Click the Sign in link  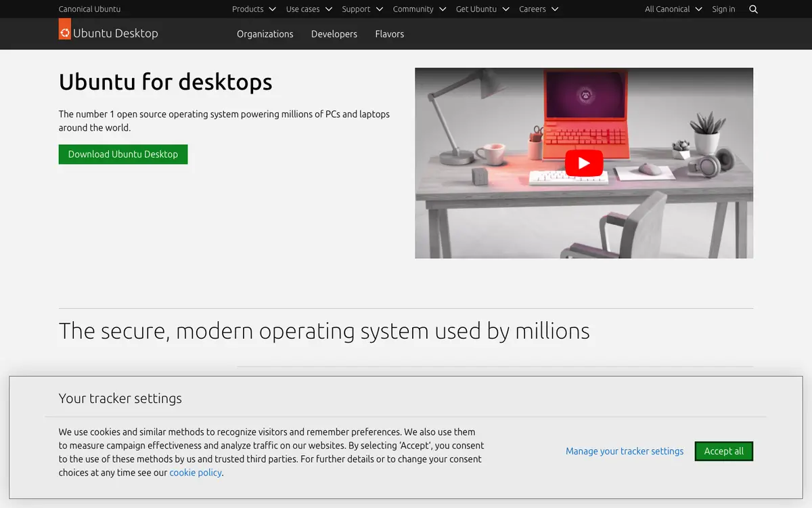coord(723,9)
